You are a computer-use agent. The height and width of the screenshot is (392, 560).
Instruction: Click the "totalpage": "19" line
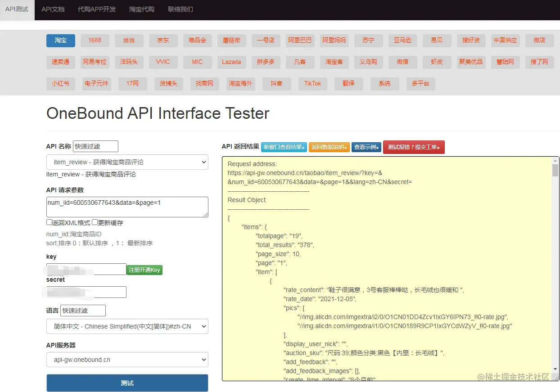click(279, 236)
